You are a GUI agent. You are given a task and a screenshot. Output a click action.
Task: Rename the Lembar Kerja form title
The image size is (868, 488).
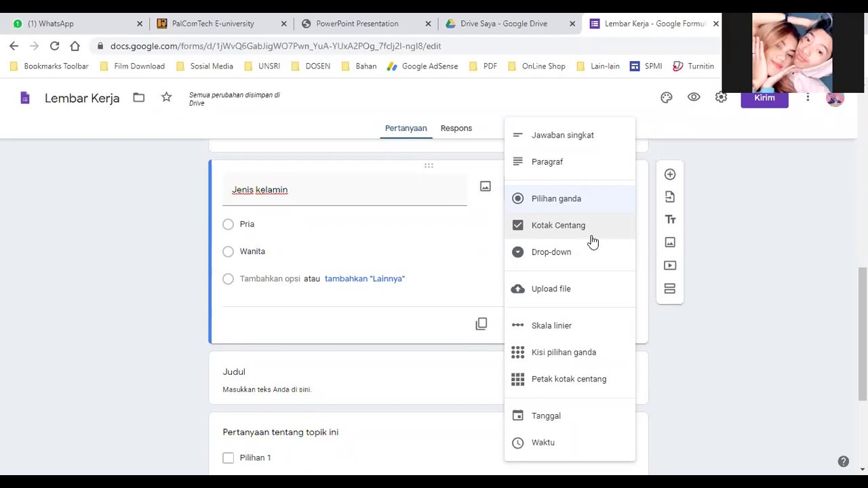[x=82, y=98]
